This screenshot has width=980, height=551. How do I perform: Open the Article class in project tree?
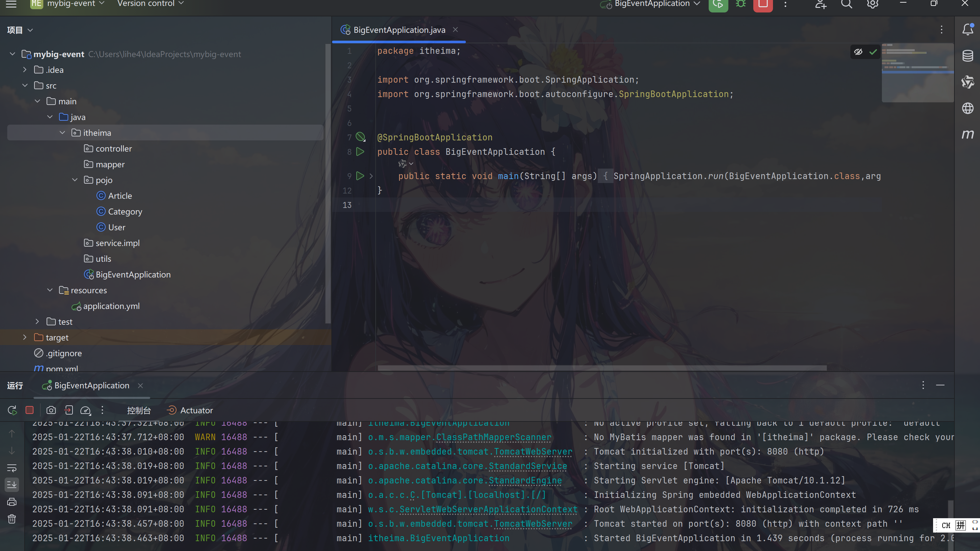pos(120,196)
